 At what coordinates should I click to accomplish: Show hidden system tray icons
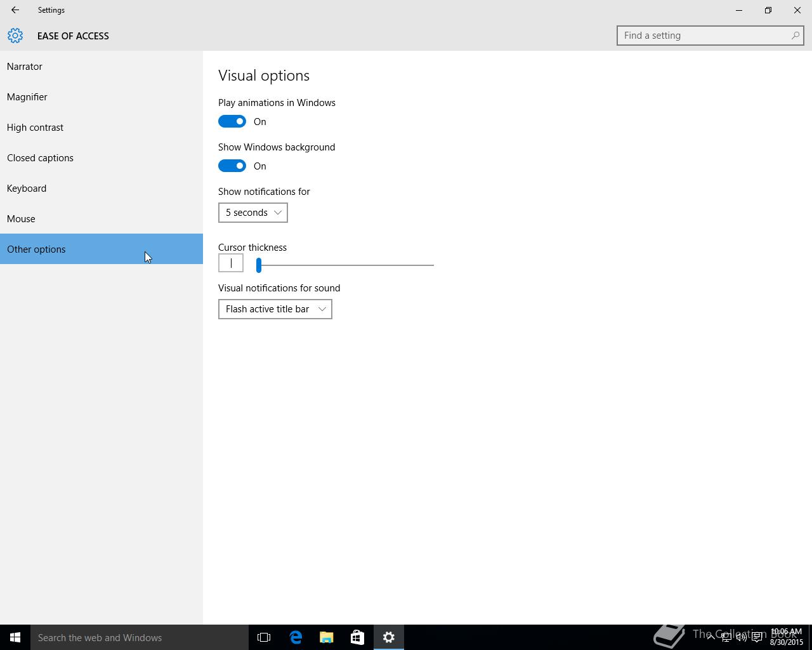coord(710,637)
